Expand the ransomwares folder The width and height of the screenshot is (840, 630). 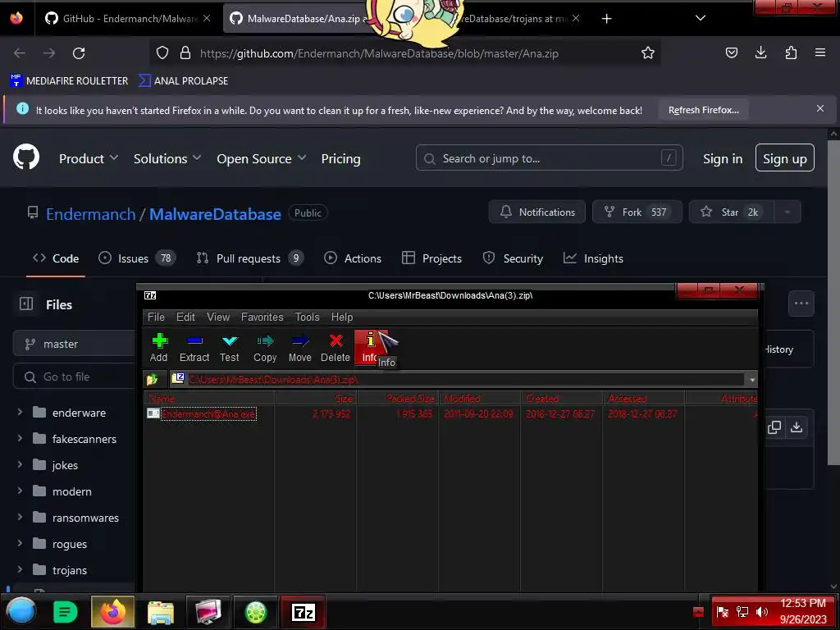20,517
